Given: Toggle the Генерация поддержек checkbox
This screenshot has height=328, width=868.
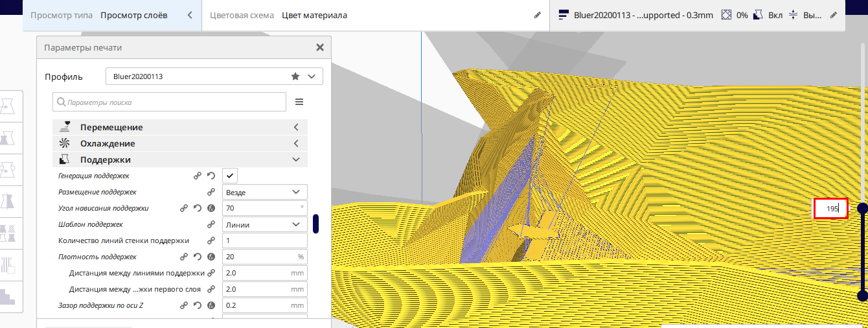Looking at the screenshot, I should 230,176.
